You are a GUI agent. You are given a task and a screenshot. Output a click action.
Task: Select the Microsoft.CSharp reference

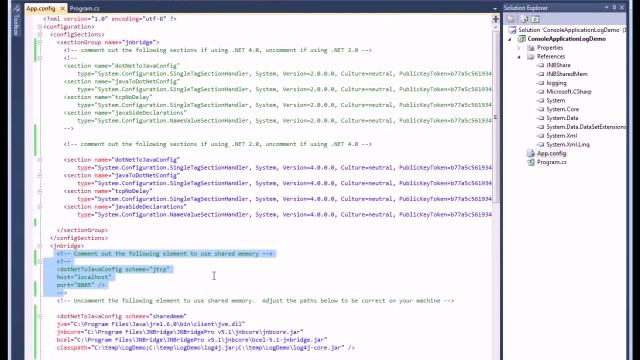[569, 91]
